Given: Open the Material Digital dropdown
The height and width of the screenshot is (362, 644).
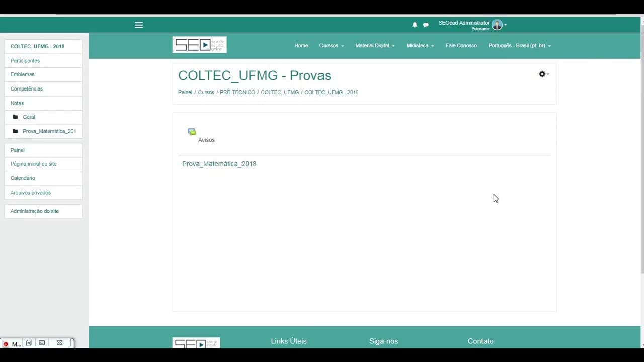Looking at the screenshot, I should coord(375,46).
